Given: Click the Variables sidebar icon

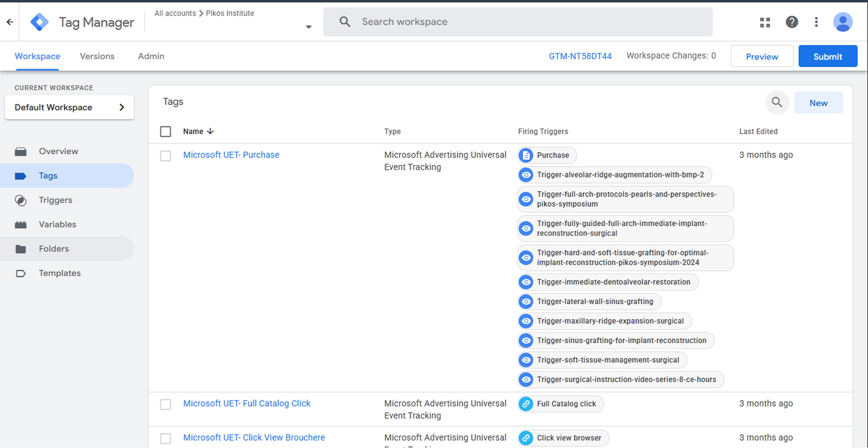Looking at the screenshot, I should point(21,225).
